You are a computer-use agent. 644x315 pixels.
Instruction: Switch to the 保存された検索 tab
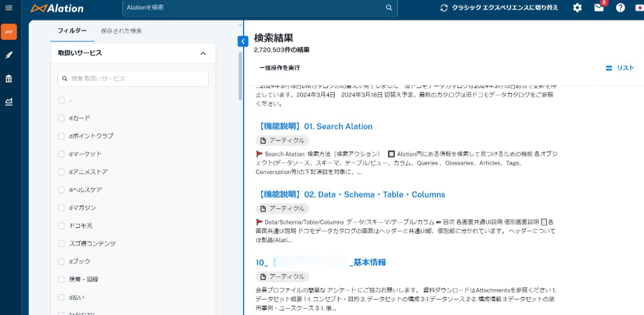tap(122, 31)
